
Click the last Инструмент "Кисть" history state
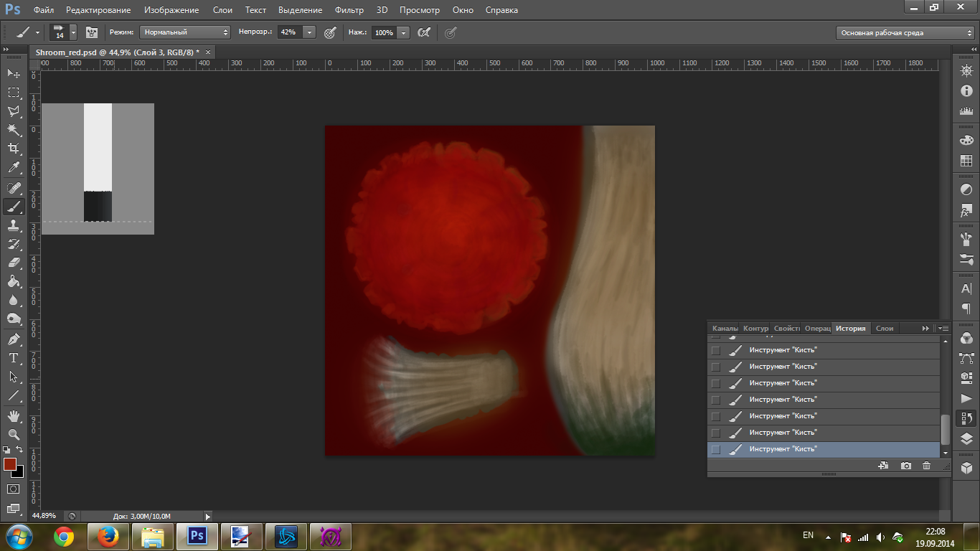pyautogui.click(x=783, y=449)
